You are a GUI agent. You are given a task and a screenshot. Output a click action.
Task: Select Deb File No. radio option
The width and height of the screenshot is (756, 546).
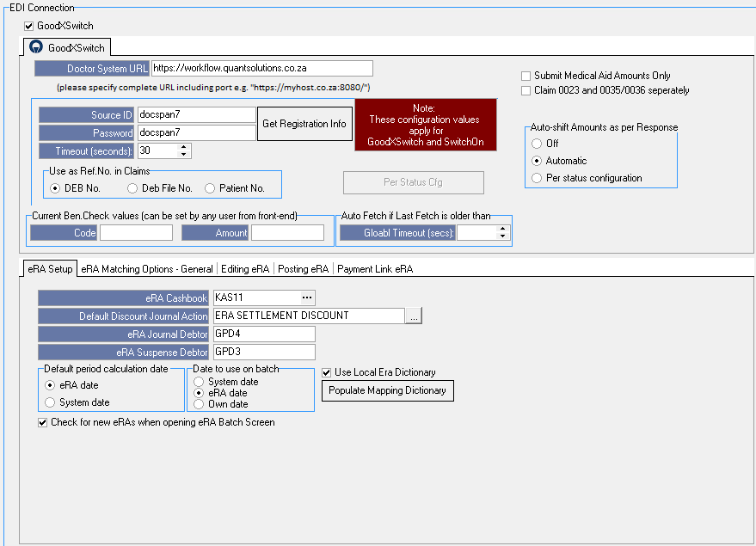132,188
